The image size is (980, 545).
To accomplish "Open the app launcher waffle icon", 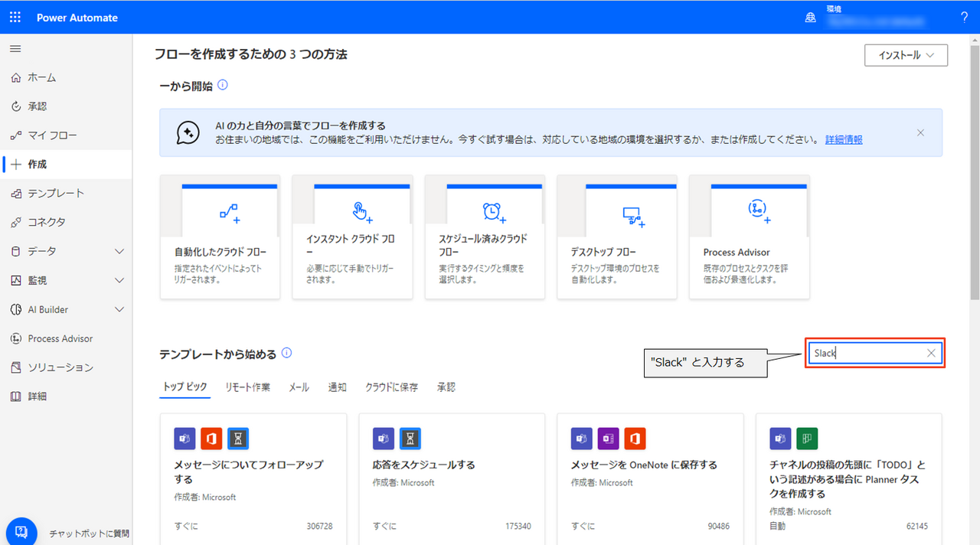I will coord(15,17).
